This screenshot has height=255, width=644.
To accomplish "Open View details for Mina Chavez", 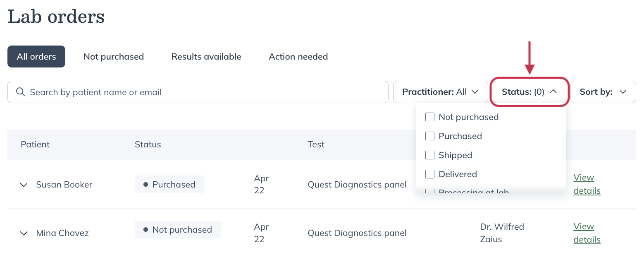I will pos(587,233).
